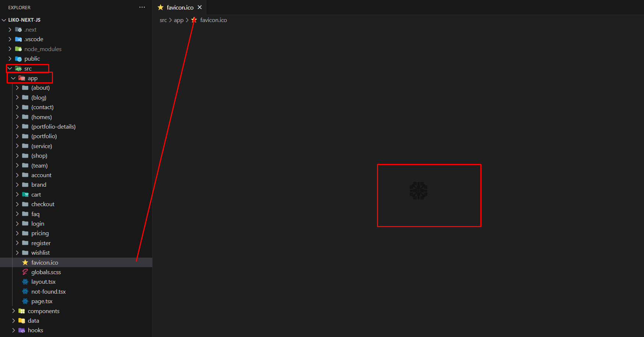The width and height of the screenshot is (644, 337).
Task: Click the app breadcrumb segment
Action: coord(178,20)
